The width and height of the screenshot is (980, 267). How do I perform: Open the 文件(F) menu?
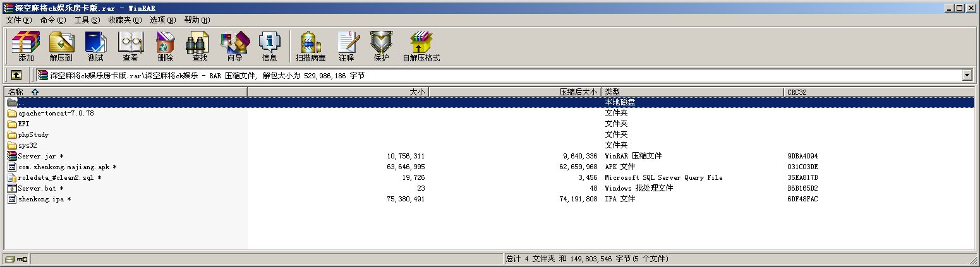point(18,20)
